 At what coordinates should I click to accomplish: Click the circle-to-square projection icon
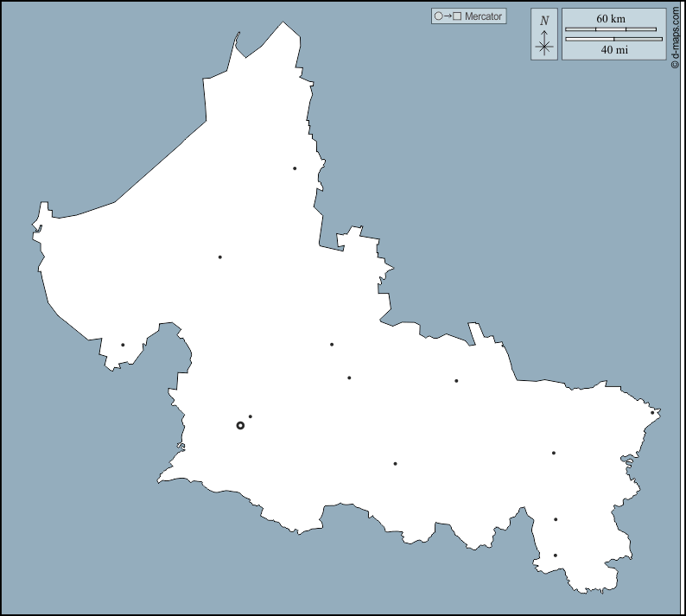[448, 16]
